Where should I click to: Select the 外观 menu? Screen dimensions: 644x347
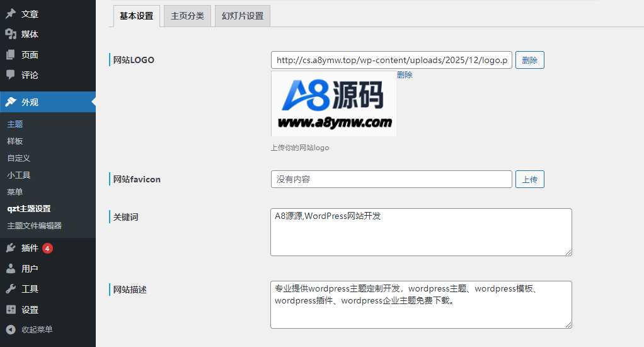(x=48, y=102)
